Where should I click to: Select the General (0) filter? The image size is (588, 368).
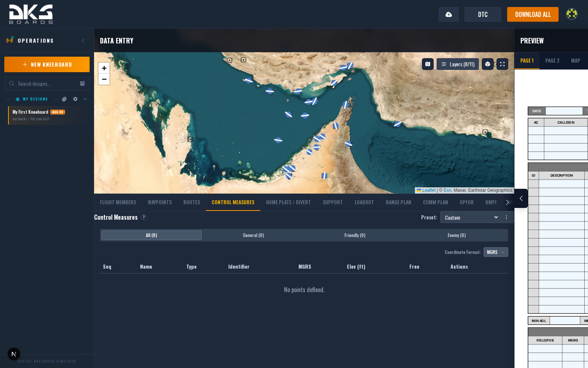[x=254, y=235]
